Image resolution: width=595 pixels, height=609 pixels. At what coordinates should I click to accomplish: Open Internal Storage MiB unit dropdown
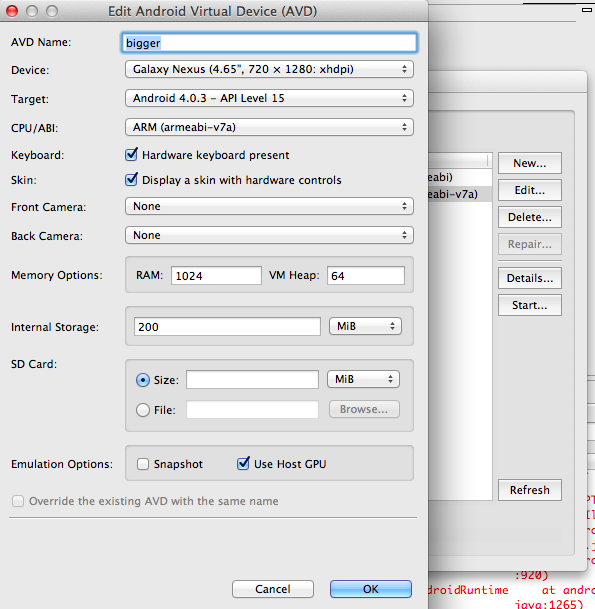[365, 326]
